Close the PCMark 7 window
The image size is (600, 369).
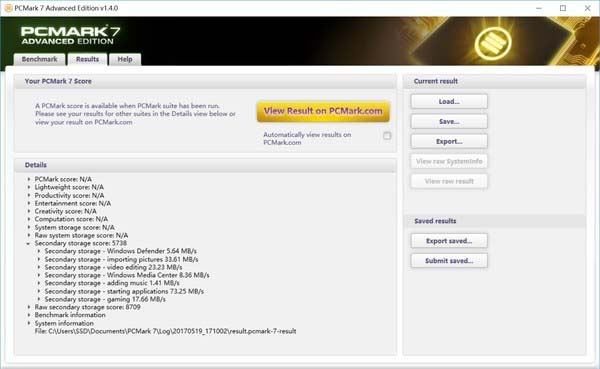pos(588,8)
